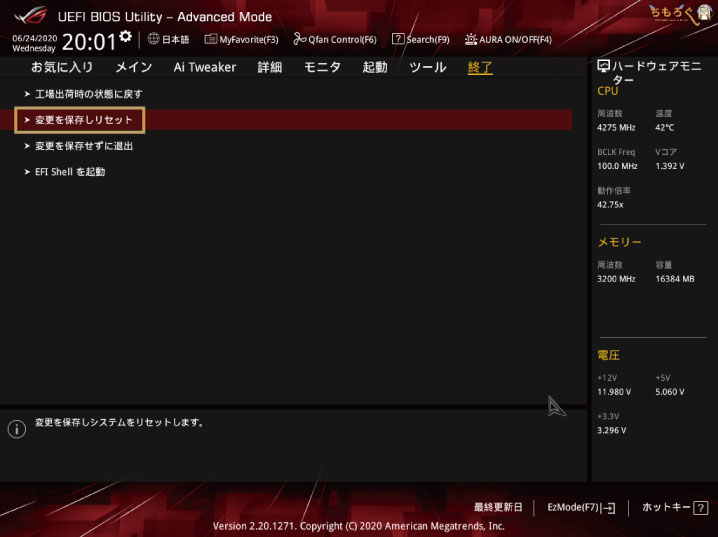This screenshot has width=718, height=537.
Task: Toggle AURA ON/OFF(F4) light icon
Action: [x=471, y=39]
